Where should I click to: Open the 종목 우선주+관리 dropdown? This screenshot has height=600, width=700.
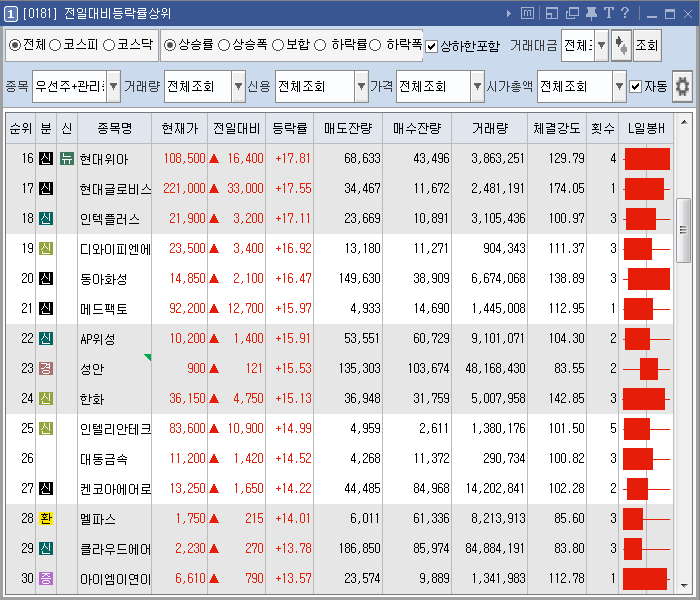114,86
